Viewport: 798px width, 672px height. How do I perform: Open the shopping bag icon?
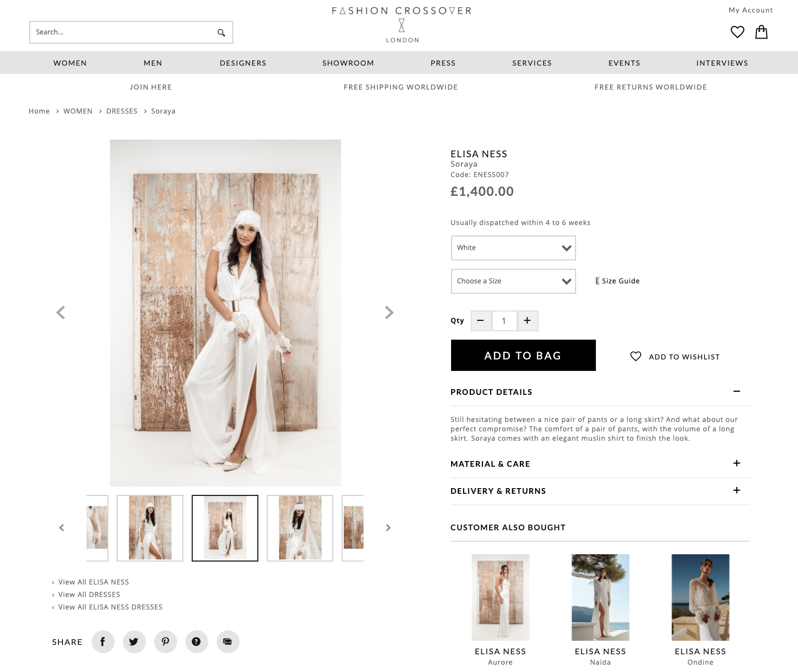coord(762,32)
